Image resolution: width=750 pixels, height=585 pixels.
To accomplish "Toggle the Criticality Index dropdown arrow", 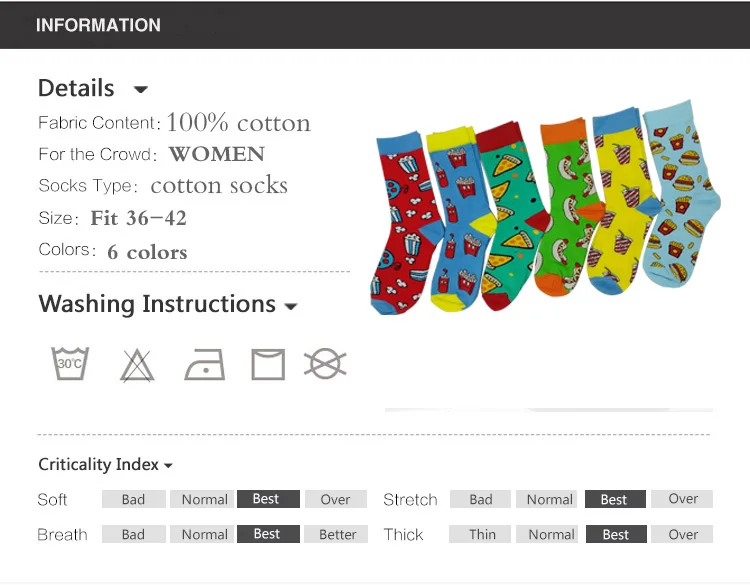I will pos(168,465).
